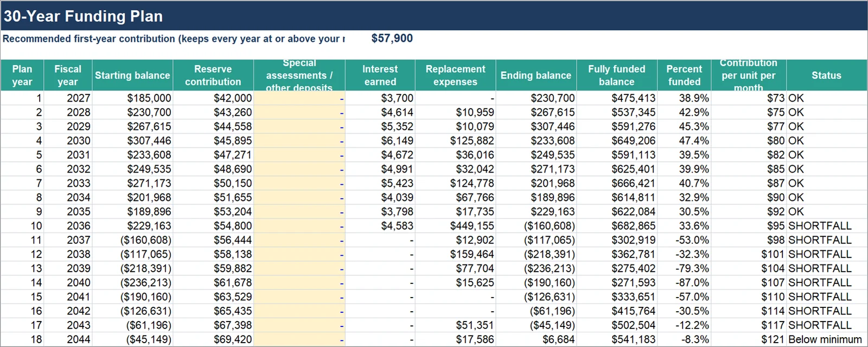This screenshot has height=347, width=868.
Task: Select interest earned cell $4,583
Action: (380, 226)
